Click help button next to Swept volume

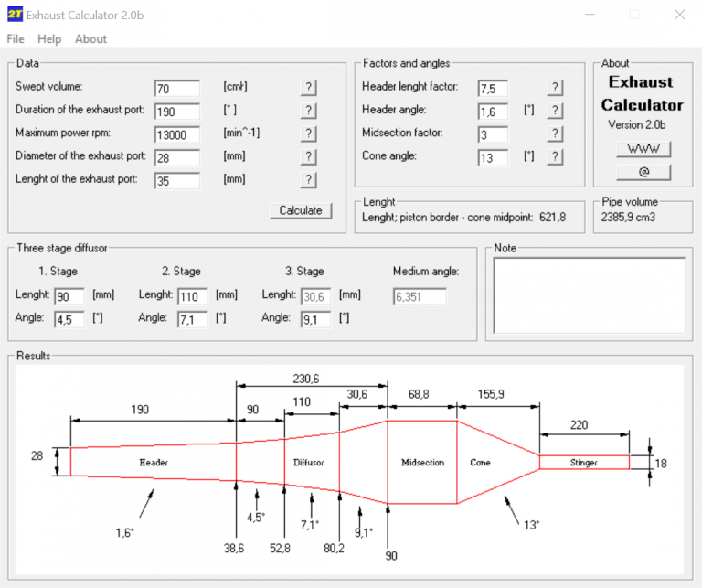309,88
